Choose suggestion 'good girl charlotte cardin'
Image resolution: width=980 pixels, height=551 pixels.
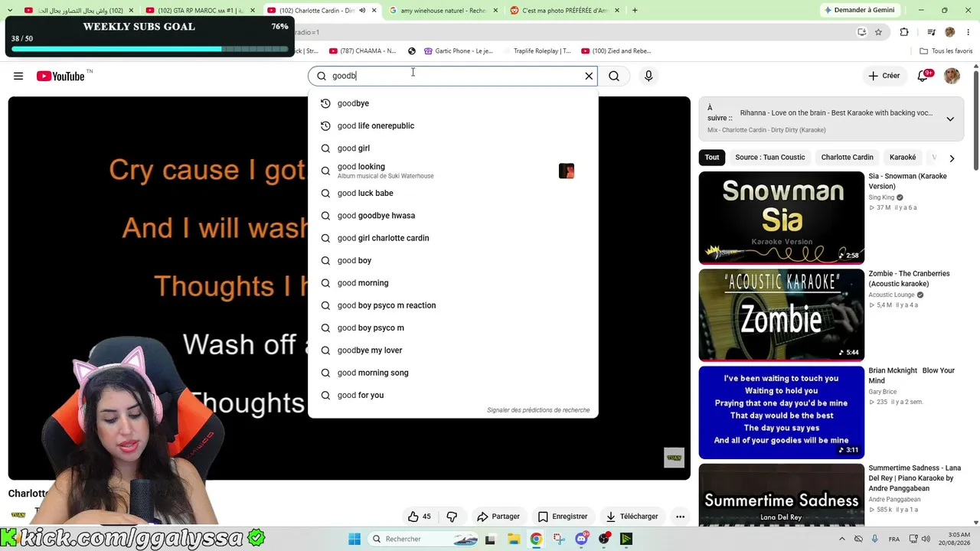pos(452,238)
